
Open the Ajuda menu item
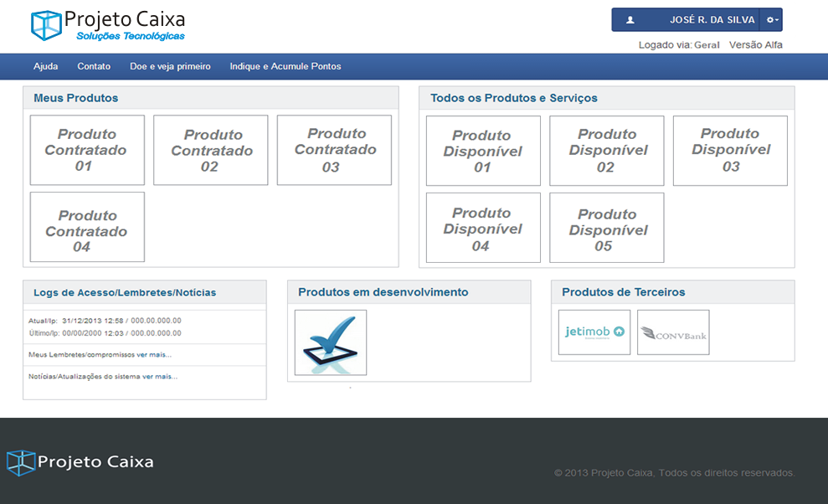[46, 67]
